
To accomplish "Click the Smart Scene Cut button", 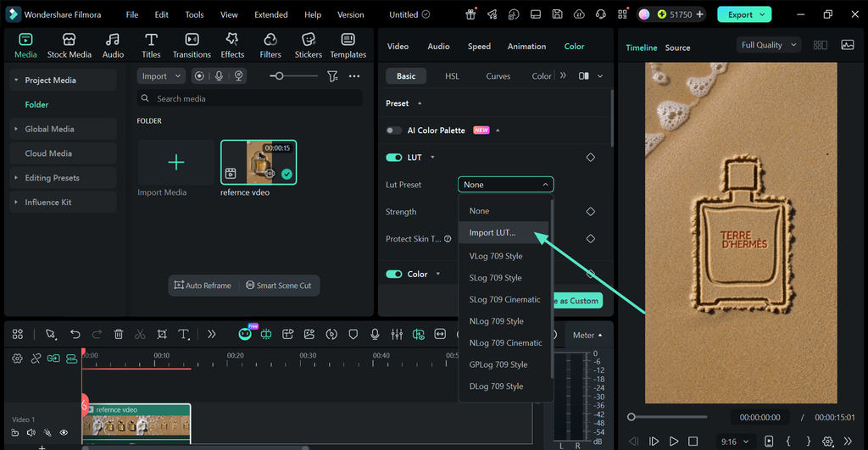I will click(x=278, y=286).
